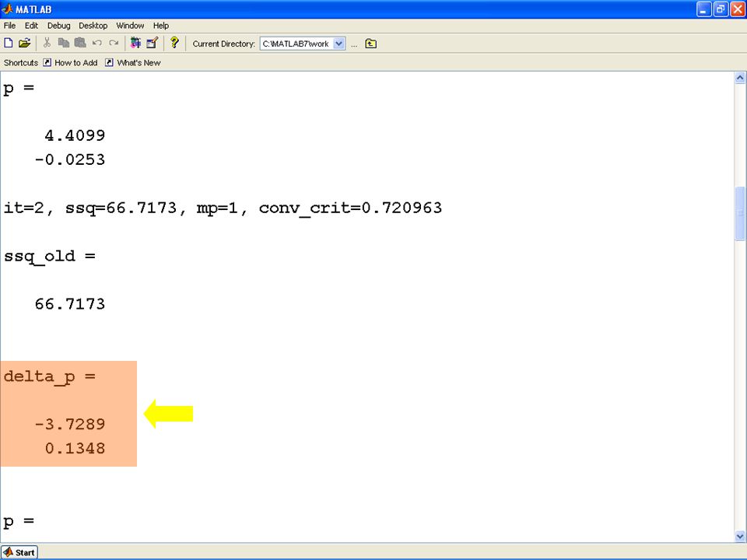Close the MATLAB window
The width and height of the screenshot is (747, 560).
point(738,9)
